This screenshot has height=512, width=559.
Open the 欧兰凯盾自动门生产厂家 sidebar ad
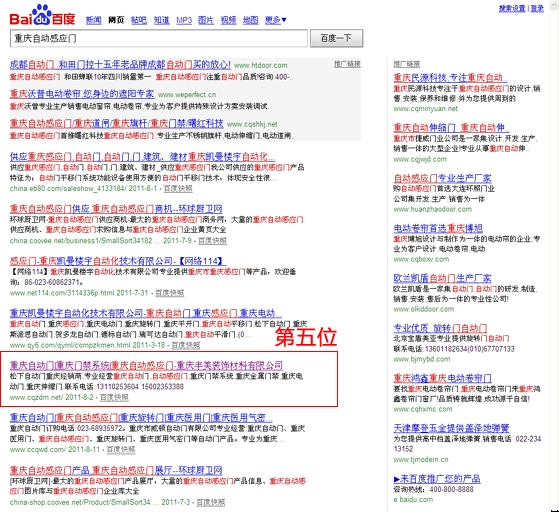point(442,278)
